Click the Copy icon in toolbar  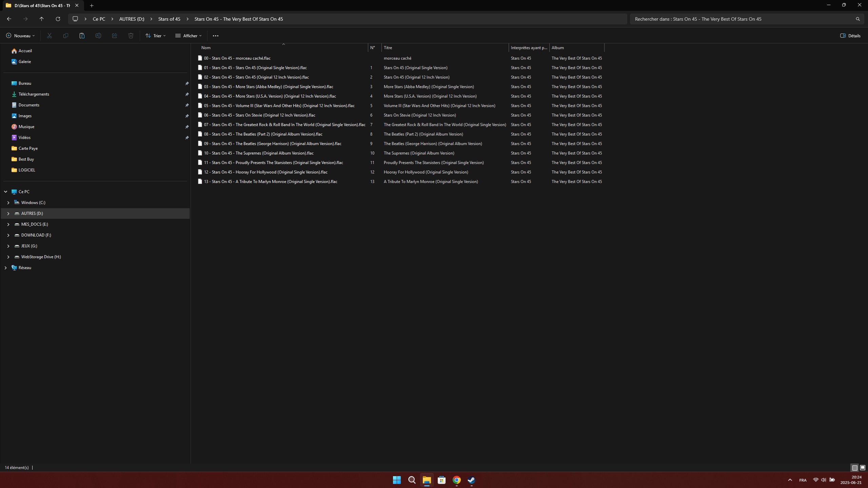pos(66,36)
